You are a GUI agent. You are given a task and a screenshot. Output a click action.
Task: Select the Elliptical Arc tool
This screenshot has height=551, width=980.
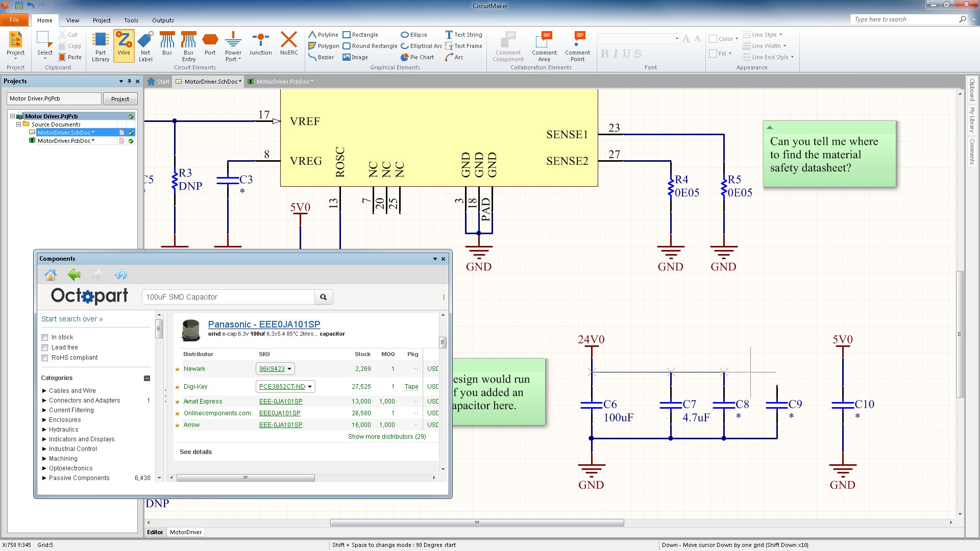point(422,46)
